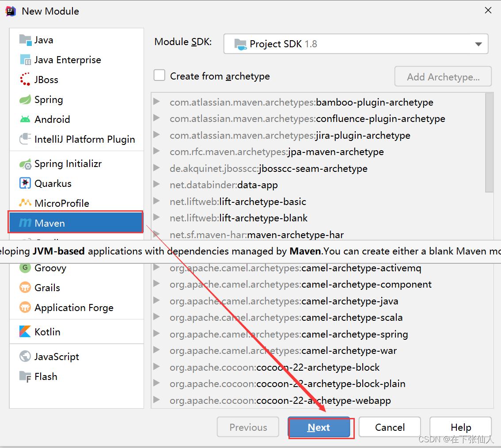Expand jira-plugin-archetype entry
This screenshot has height=448, width=501.
pos(156,134)
